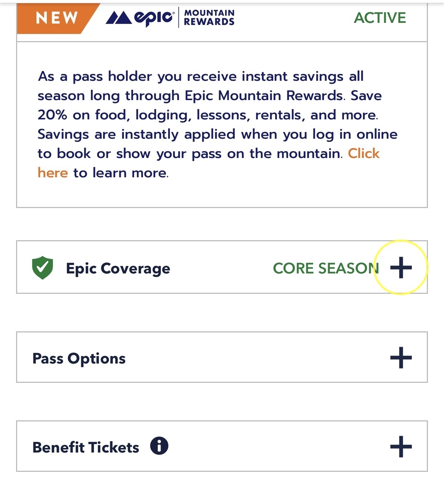444x504 pixels.
Task: Click the green shield checkmark icon
Action: point(43,268)
